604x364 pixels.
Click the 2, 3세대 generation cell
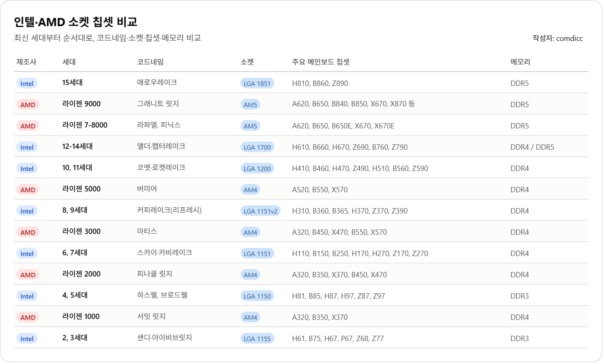[75, 338]
